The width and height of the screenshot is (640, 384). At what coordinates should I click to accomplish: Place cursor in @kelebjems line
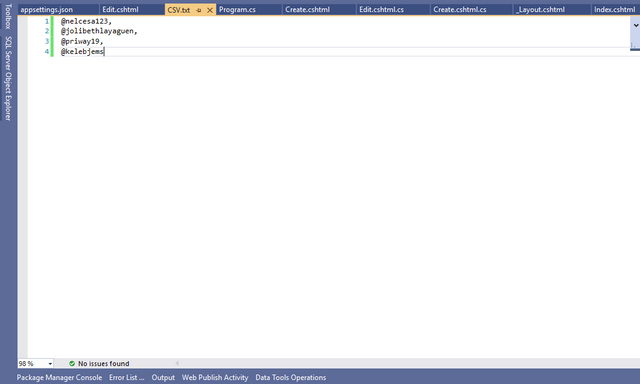coord(82,51)
